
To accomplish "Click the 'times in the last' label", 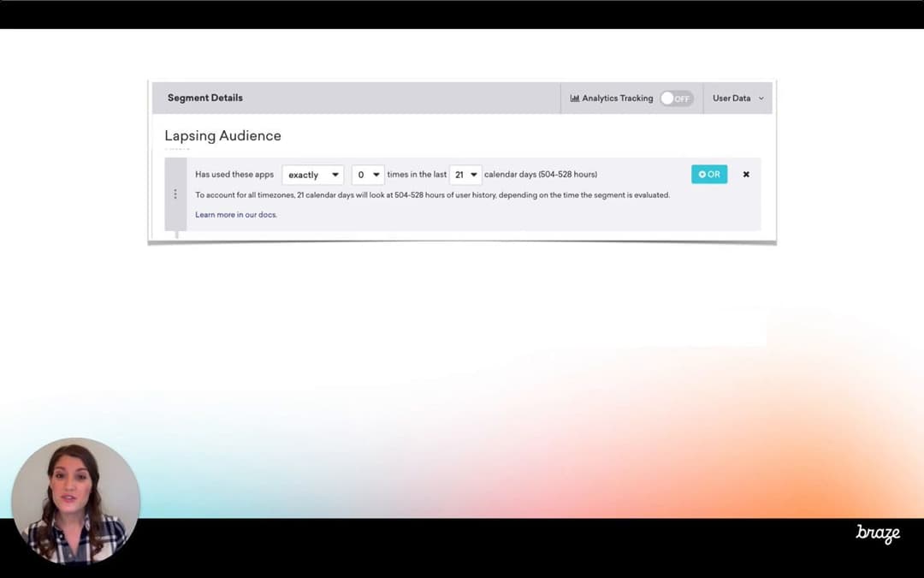I will [417, 175].
